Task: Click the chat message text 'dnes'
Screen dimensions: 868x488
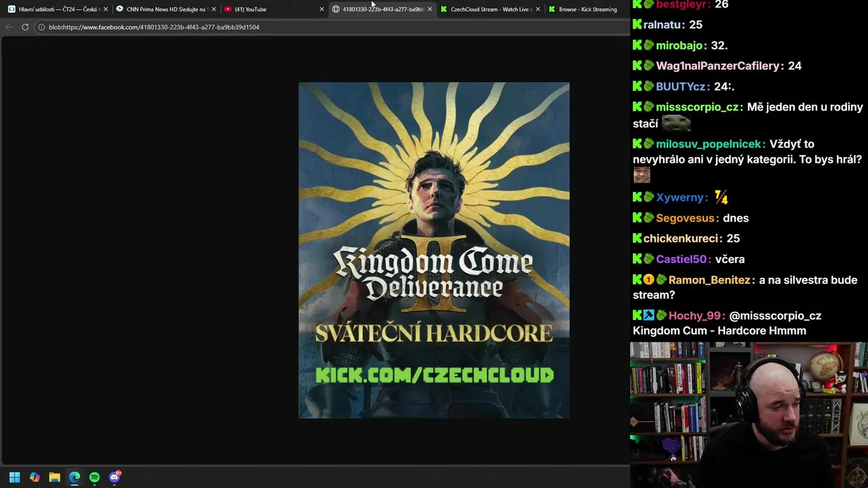Action: pos(736,218)
